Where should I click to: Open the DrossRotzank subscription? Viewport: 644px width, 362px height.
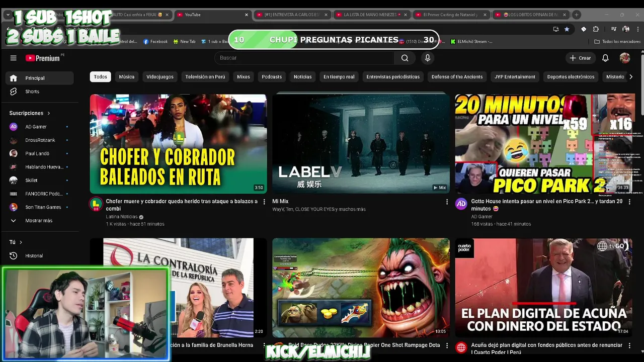[x=39, y=140]
